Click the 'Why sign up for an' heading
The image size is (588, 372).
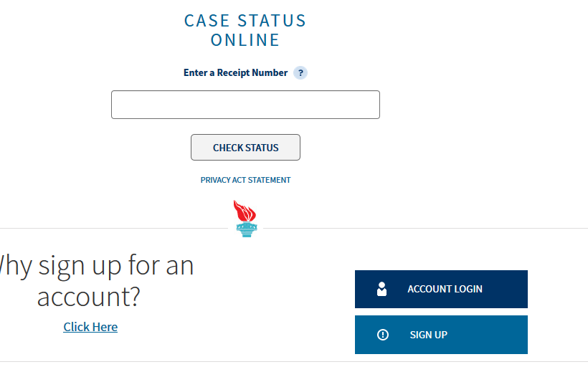(x=97, y=266)
